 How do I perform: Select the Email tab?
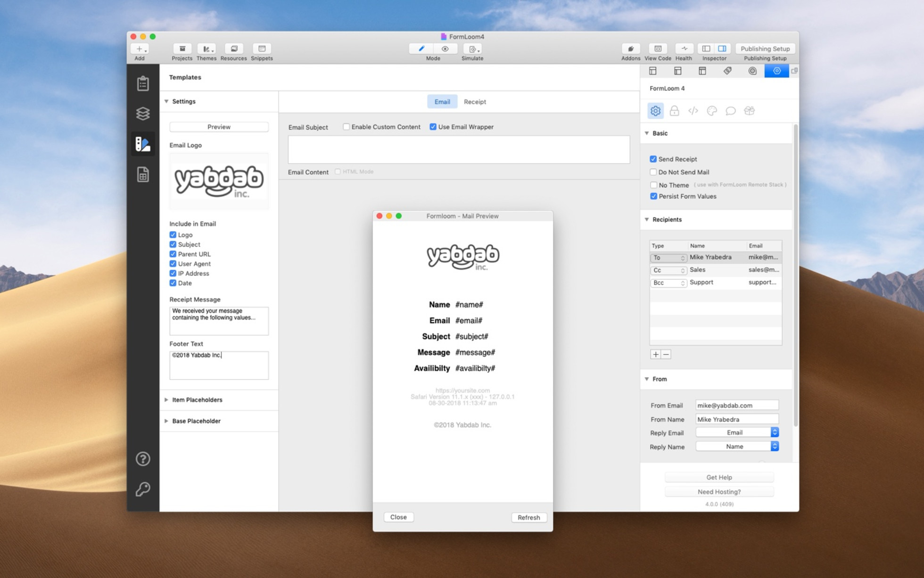(442, 102)
